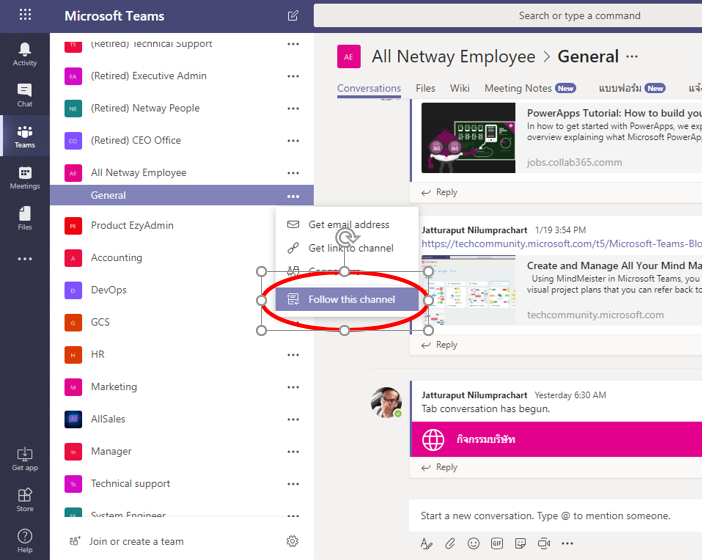Choose Get email address from context menu
Viewport: 702px width, 560px height.
point(348,225)
